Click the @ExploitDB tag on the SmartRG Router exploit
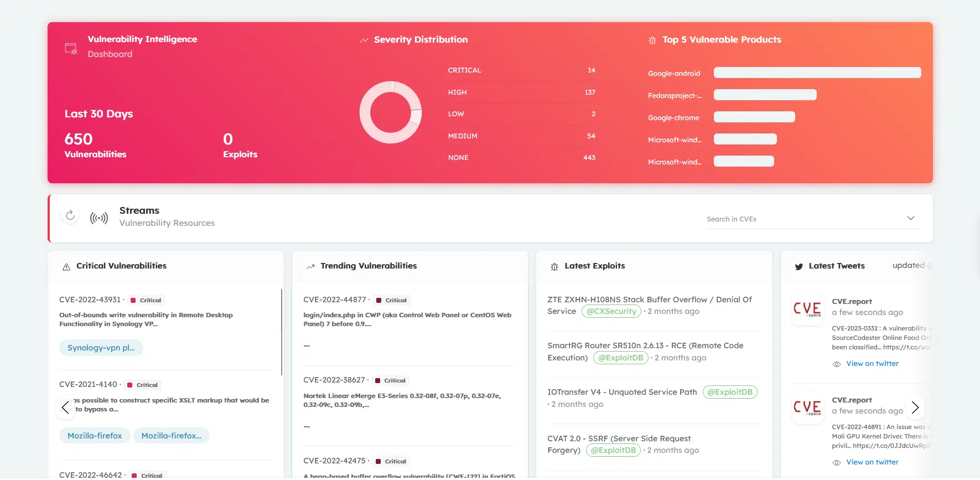Screen dimensions: 980x480 click(x=621, y=358)
